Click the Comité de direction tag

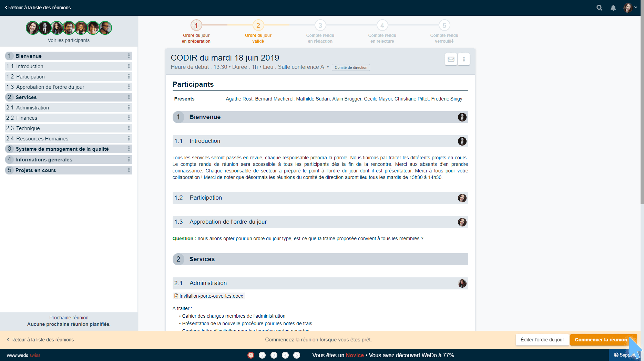click(351, 67)
